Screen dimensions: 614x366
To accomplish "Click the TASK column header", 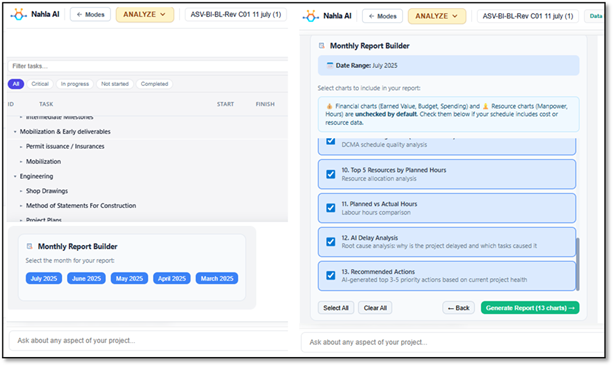I will click(x=46, y=104).
